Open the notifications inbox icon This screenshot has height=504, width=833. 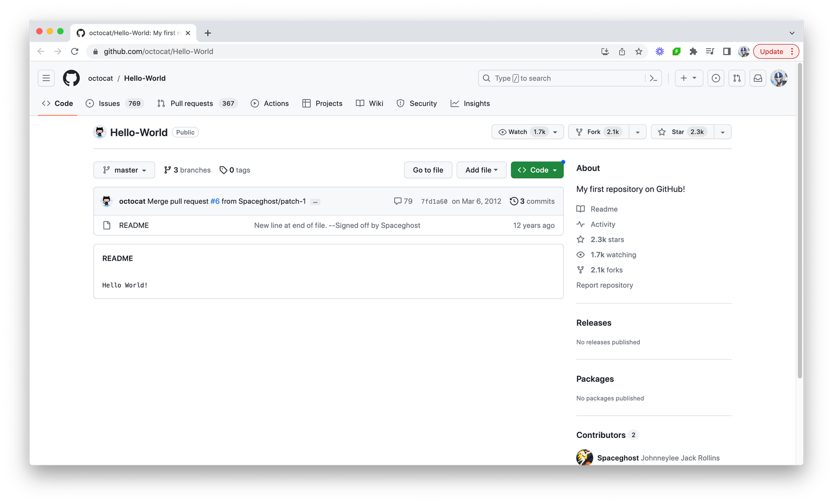pyautogui.click(x=758, y=78)
